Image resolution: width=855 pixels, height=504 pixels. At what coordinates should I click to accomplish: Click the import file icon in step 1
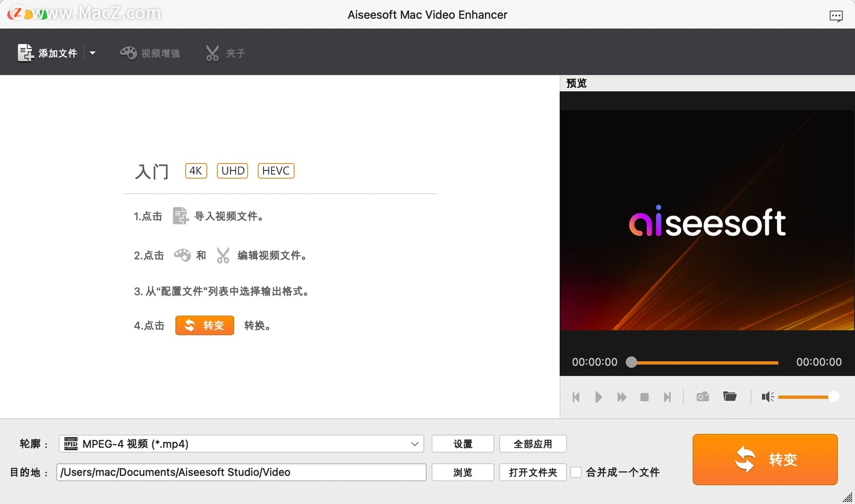(180, 216)
